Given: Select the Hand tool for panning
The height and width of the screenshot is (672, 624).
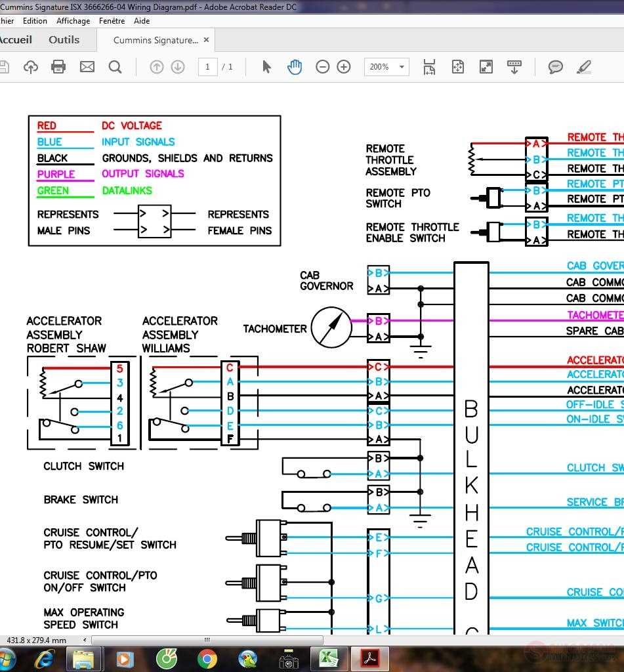Looking at the screenshot, I should point(295,66).
